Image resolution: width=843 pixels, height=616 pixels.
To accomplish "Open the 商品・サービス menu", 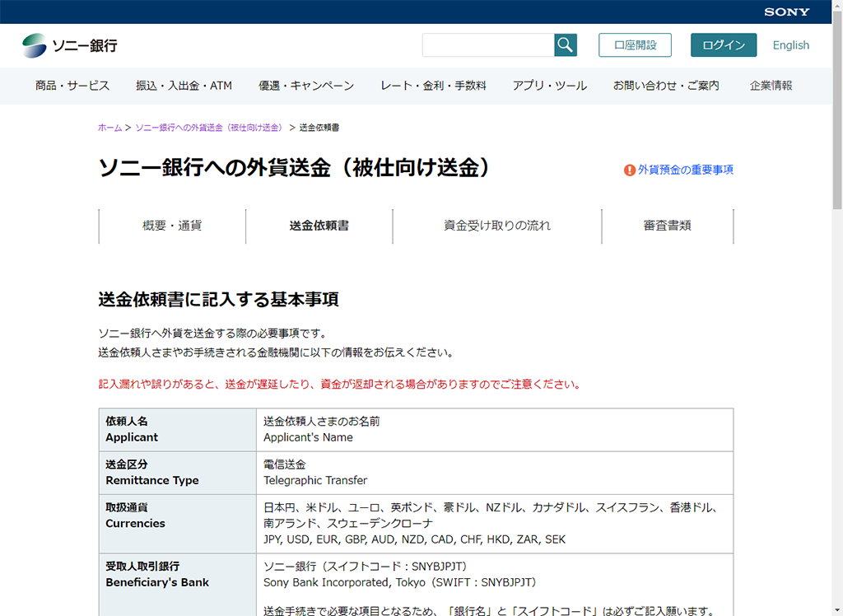I will tap(72, 86).
